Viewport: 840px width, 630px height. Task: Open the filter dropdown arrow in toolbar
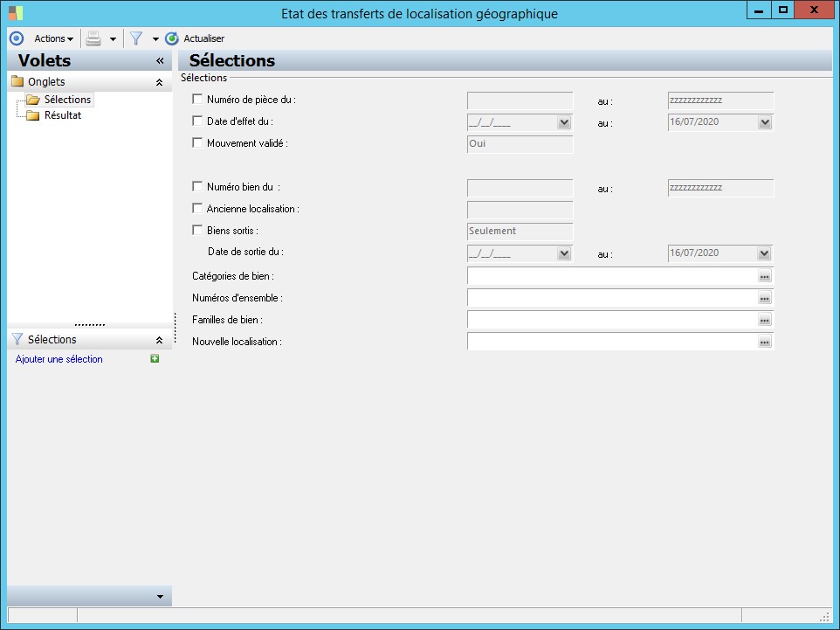pyautogui.click(x=155, y=39)
